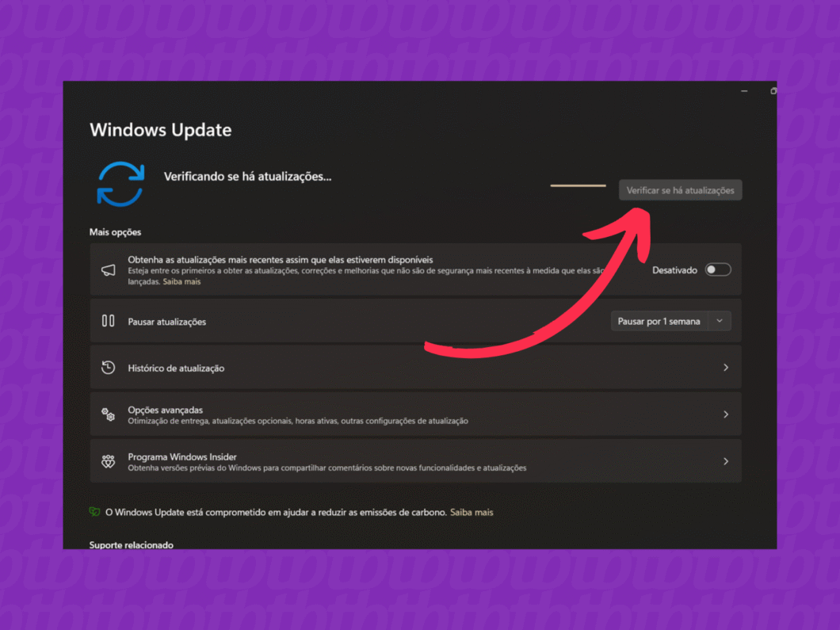The image size is (840, 630).
Task: Click the history clock icon
Action: pos(109,368)
